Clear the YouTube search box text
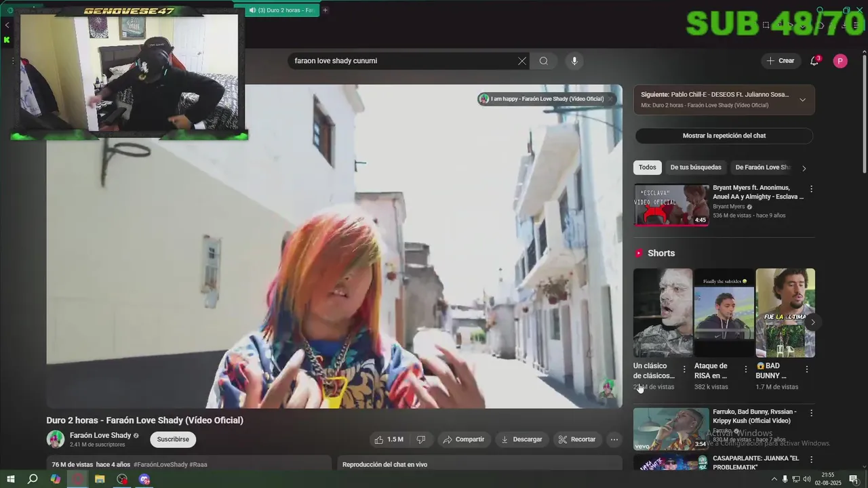The image size is (868, 488). [521, 61]
